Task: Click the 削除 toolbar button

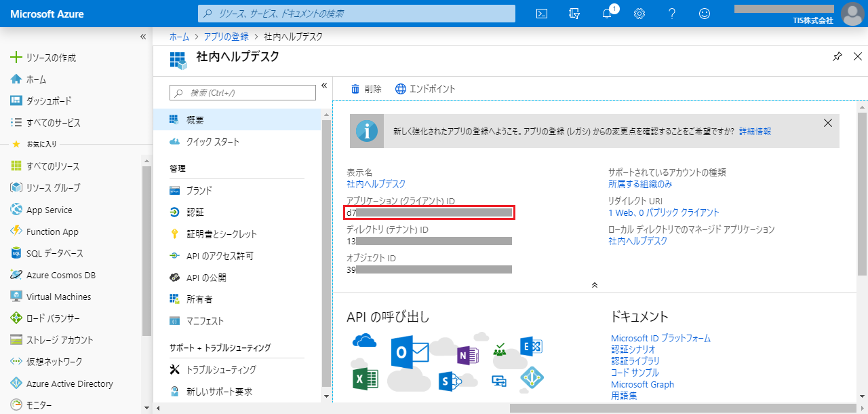Action: coord(366,89)
